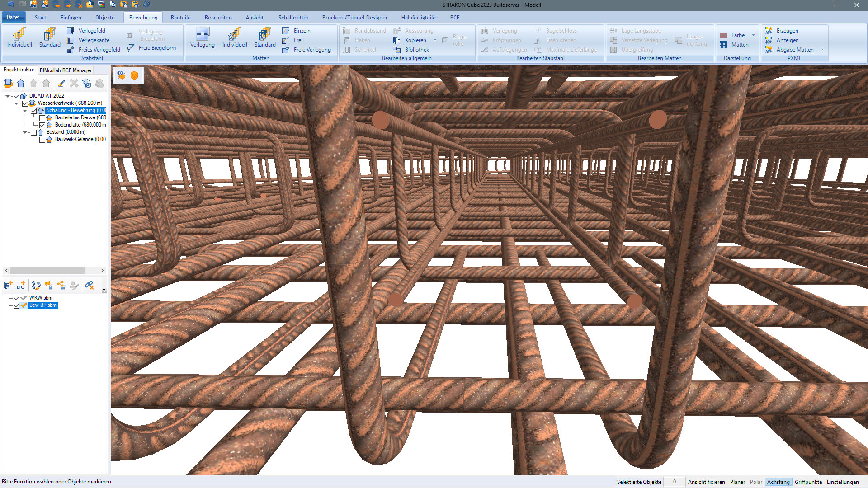Select the Individuell Stabstahl reinforcement icon
The width and height of the screenshot is (868, 488).
pos(19,34)
